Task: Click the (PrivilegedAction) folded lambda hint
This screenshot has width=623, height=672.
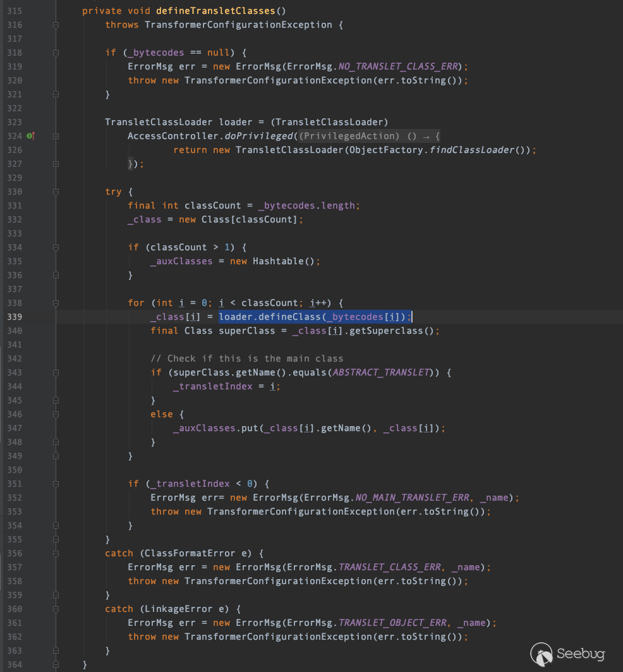Action: (351, 136)
